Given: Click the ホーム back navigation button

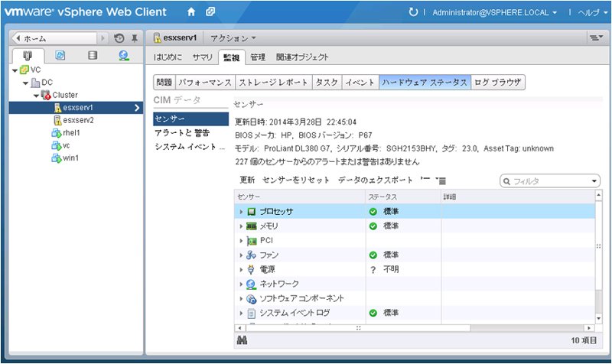Looking at the screenshot, I should click(x=54, y=38).
